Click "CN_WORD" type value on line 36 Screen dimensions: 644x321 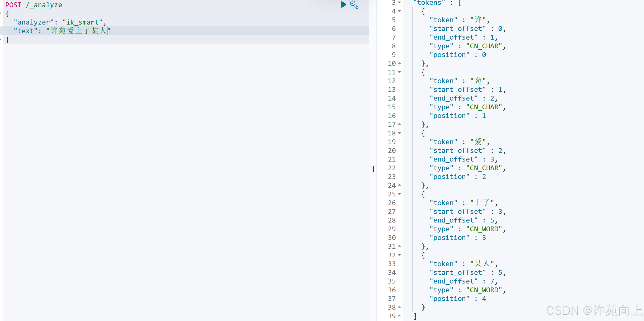484,290
